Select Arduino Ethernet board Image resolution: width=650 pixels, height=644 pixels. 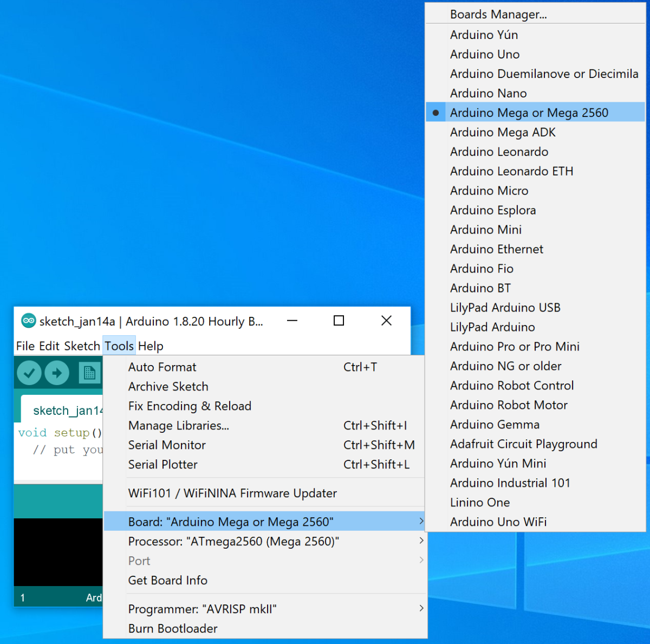tap(535, 249)
